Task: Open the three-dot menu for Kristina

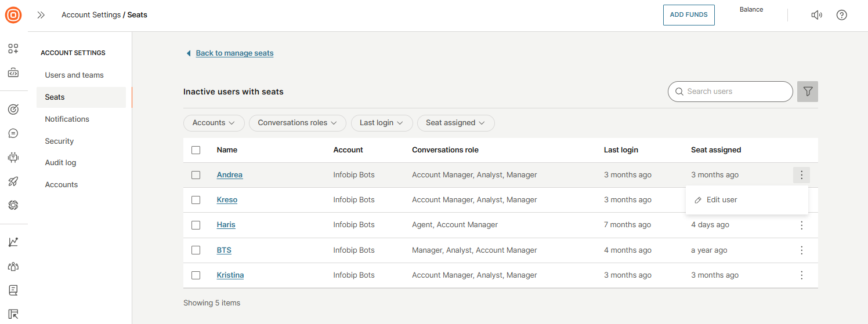Action: (801, 275)
